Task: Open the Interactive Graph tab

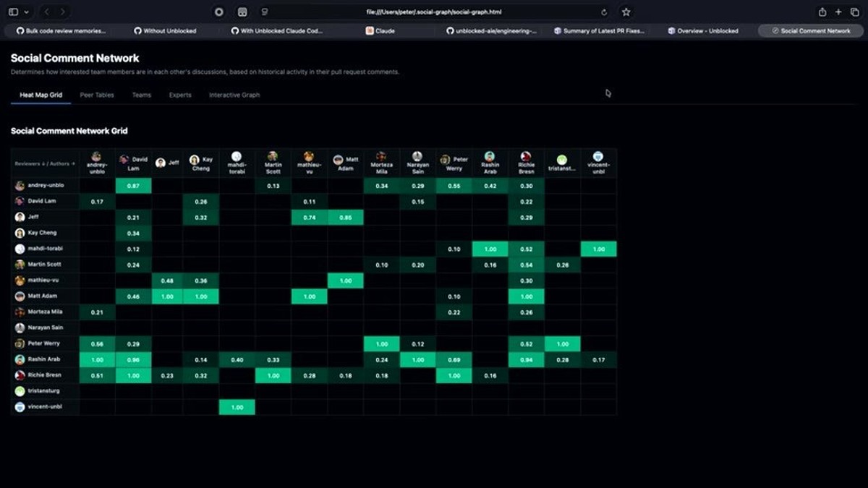Action: (x=234, y=95)
